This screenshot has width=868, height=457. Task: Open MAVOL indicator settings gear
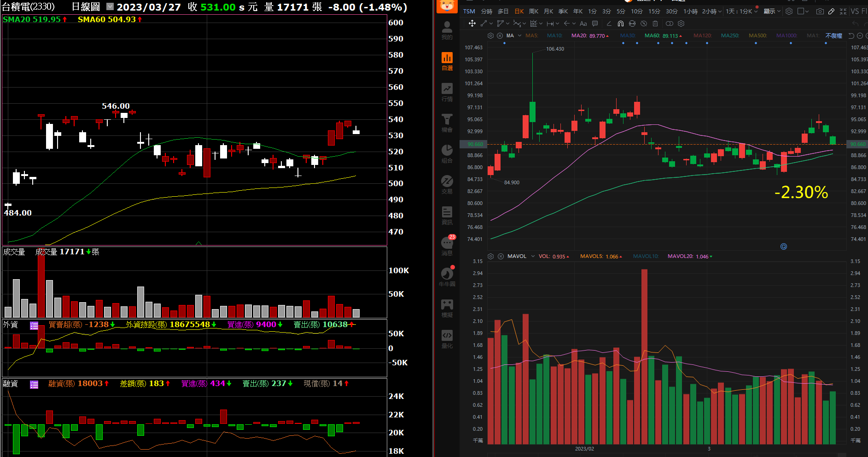[x=490, y=256]
